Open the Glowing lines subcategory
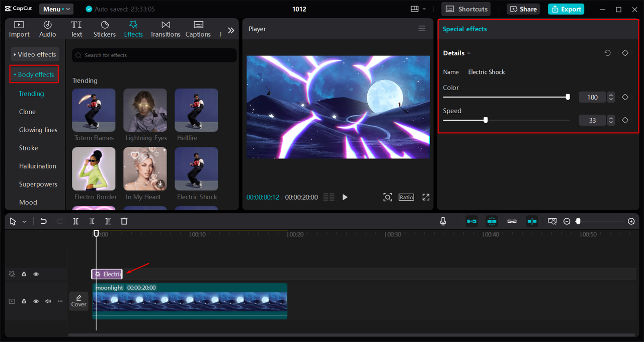644x342 pixels. 38,130
